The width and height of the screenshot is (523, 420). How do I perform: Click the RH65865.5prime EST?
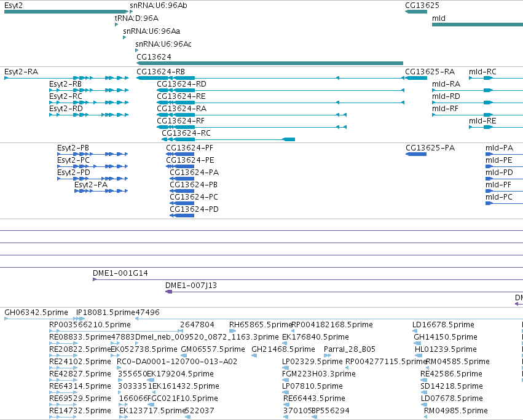pos(232,331)
